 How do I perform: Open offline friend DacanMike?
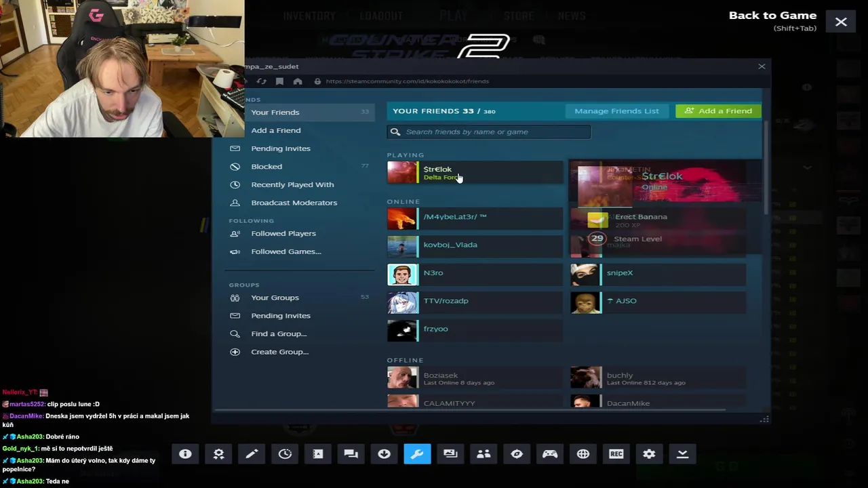click(x=658, y=401)
